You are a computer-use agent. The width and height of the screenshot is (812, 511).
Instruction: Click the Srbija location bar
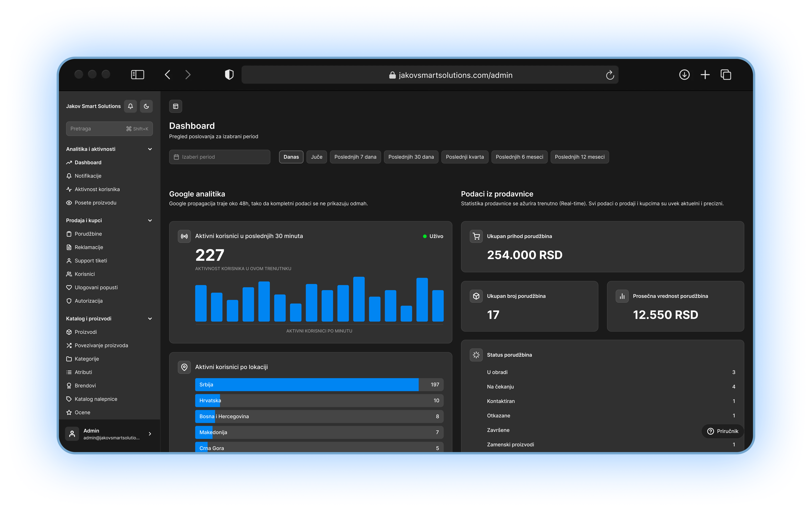tap(319, 385)
